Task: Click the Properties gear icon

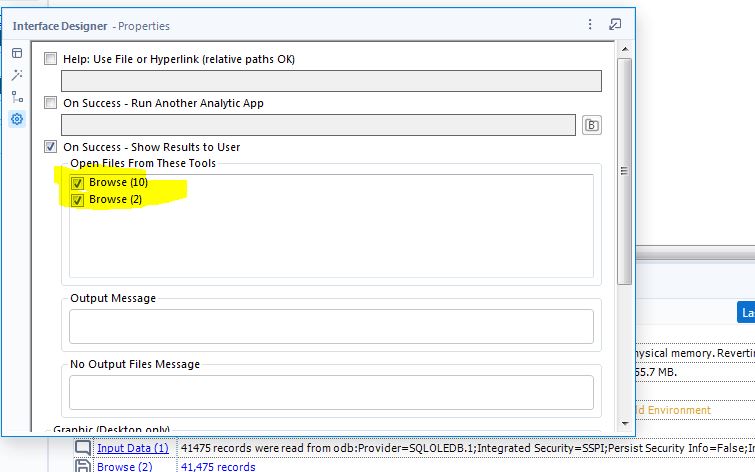Action: pos(17,119)
